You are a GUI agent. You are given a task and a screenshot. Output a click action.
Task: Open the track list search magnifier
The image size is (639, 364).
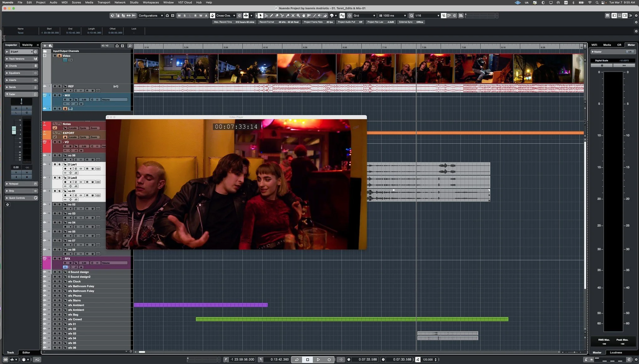[x=130, y=46]
